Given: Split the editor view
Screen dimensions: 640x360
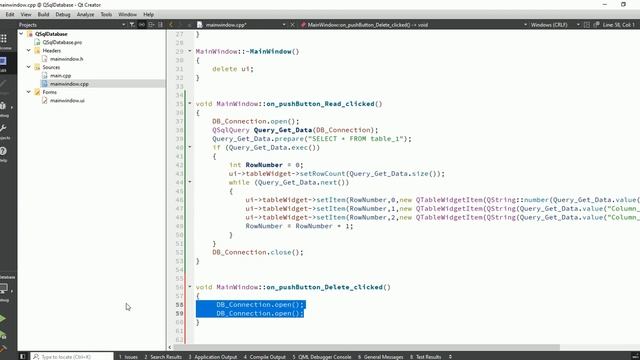Looking at the screenshot, I should (587, 25).
